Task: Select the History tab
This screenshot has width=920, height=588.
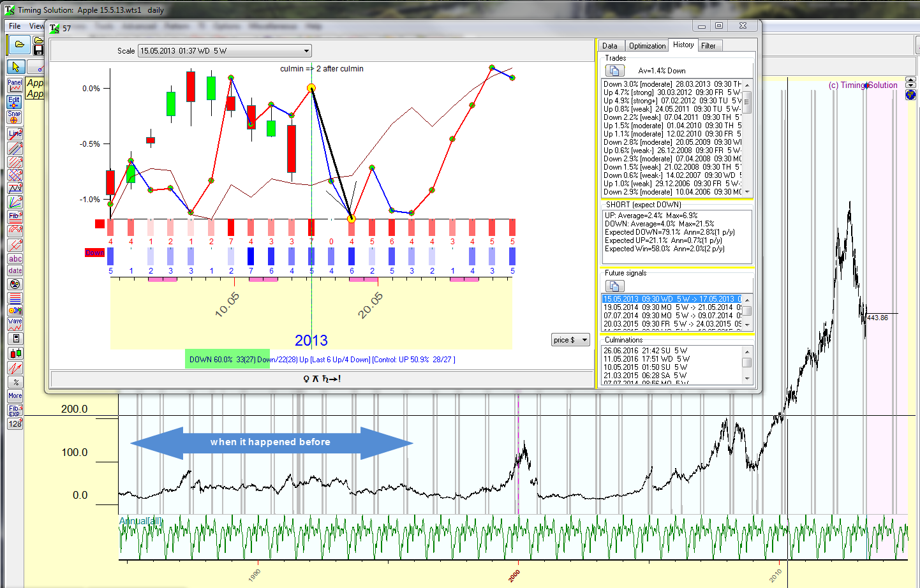Action: (x=683, y=45)
